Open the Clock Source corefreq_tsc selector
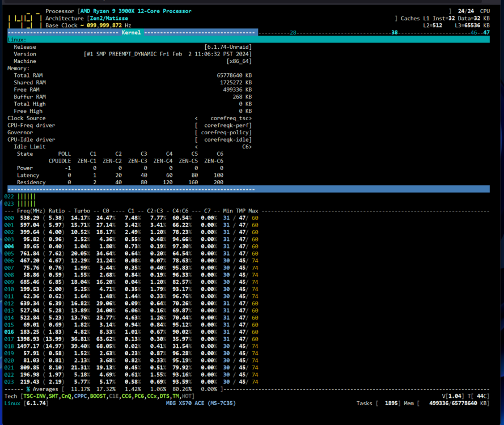This screenshot has height=425, width=504. (223, 118)
